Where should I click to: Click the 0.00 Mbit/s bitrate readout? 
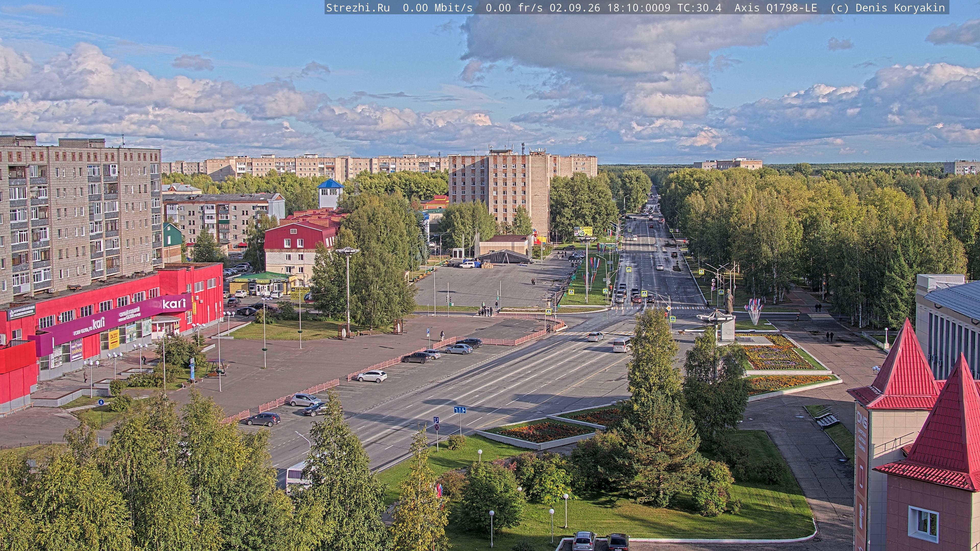(x=437, y=8)
